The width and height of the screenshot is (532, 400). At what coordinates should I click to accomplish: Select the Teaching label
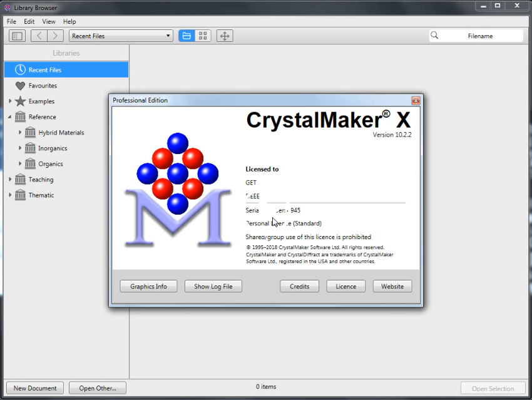(x=41, y=179)
